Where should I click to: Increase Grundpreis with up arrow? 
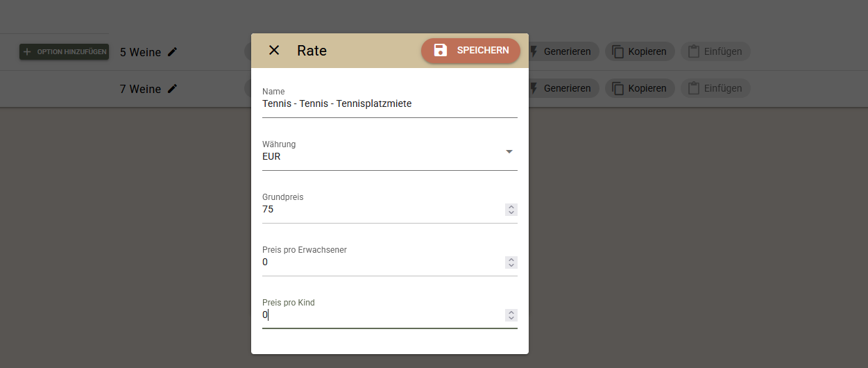pyautogui.click(x=511, y=206)
